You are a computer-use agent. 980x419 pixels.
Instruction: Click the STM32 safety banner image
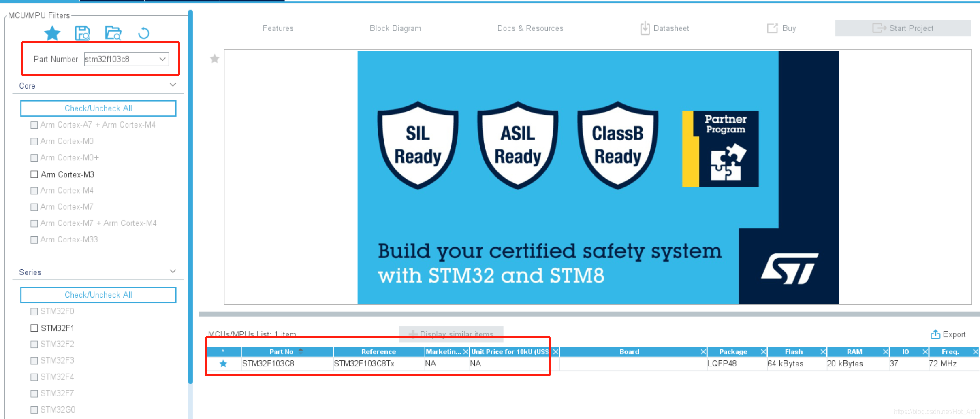[x=598, y=177]
